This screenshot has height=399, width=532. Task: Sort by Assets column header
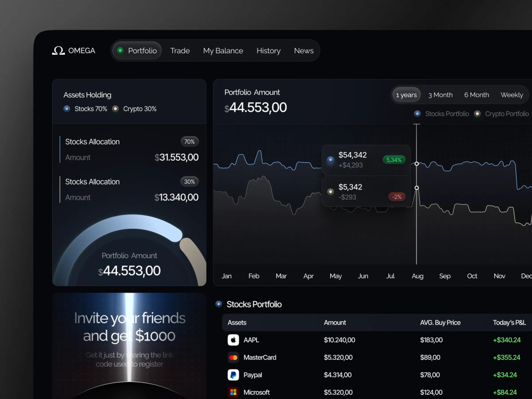click(x=237, y=322)
